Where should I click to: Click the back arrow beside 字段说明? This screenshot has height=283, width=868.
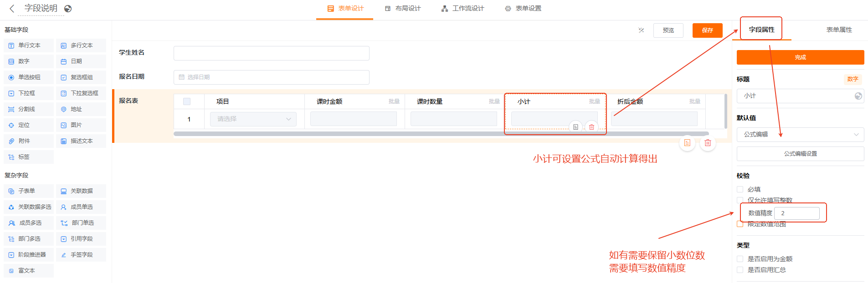[12, 9]
